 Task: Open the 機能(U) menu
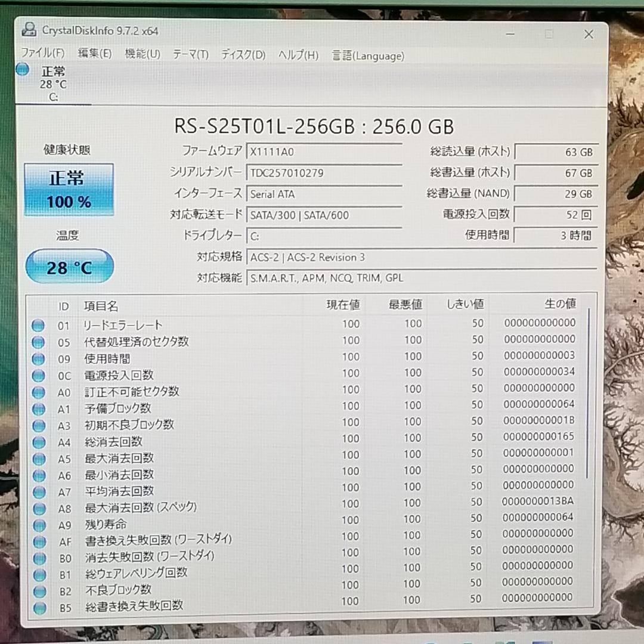click(143, 54)
